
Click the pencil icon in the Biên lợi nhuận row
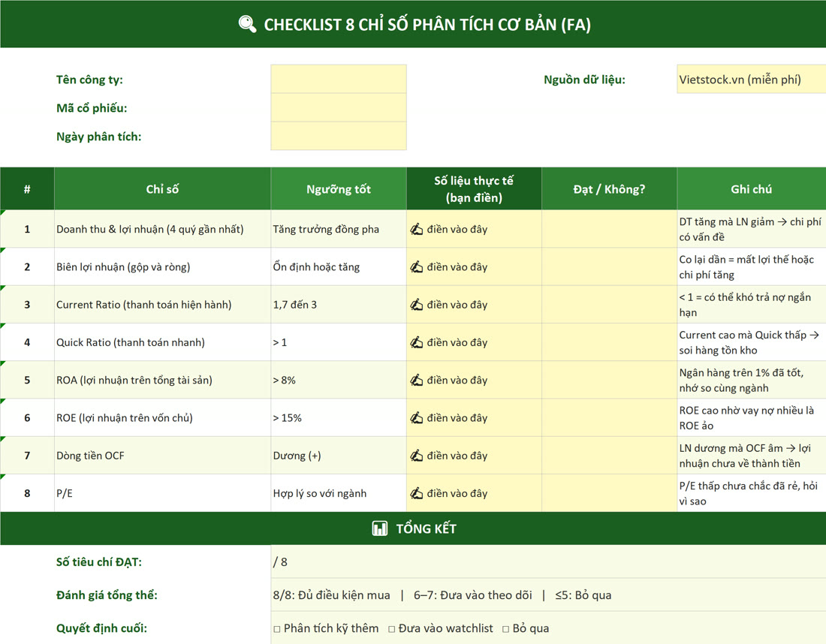(417, 267)
